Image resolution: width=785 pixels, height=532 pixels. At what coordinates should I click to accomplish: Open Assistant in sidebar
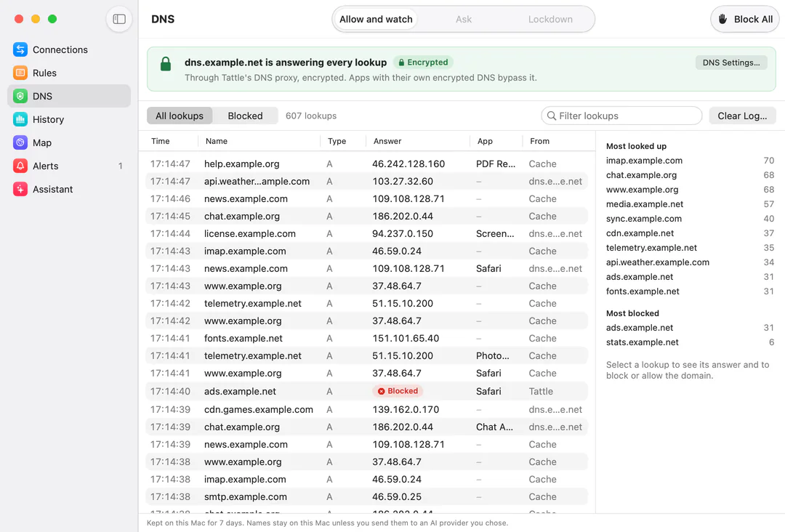coord(69,189)
